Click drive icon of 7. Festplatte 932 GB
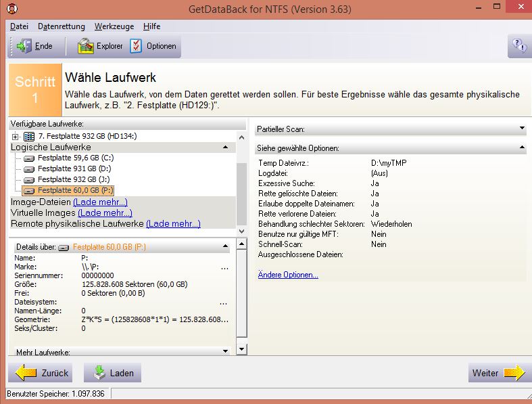The width and height of the screenshot is (532, 404). 29,137
